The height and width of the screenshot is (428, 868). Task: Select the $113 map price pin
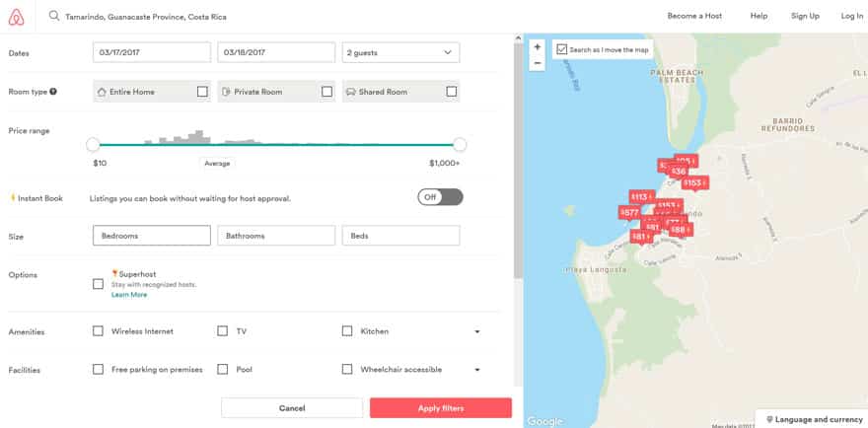[640, 196]
